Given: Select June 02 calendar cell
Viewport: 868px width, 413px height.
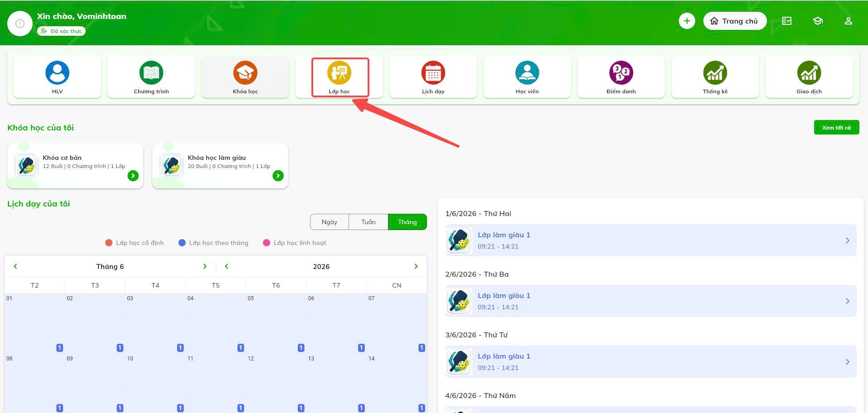Looking at the screenshot, I should tap(95, 323).
